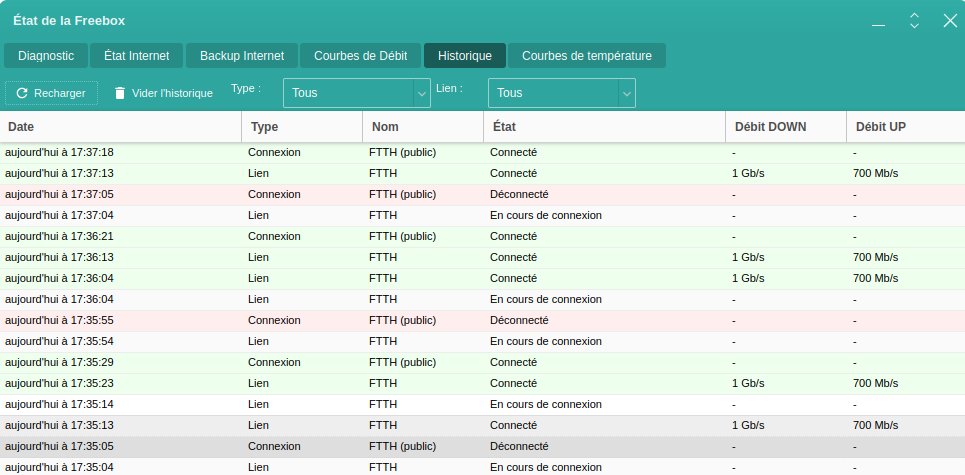Select the row dated aujourd'hui à 17:36:21
Viewport: 965px width, 475px height.
[482, 236]
